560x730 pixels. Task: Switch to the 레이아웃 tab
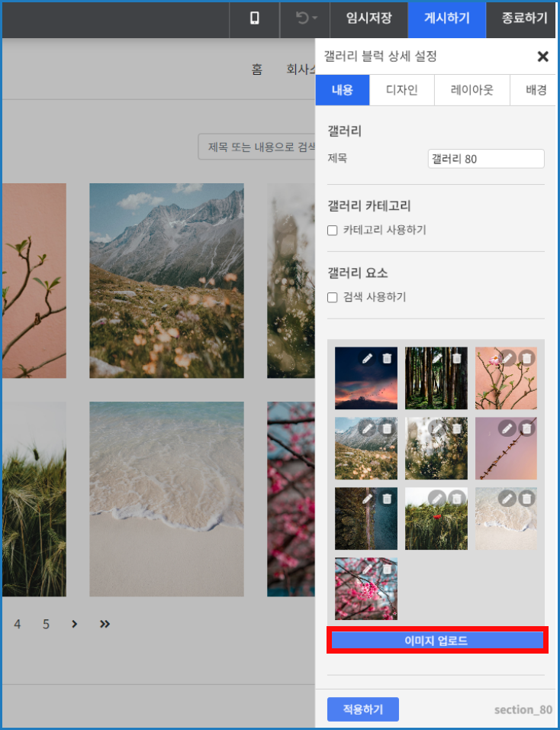[x=472, y=90]
